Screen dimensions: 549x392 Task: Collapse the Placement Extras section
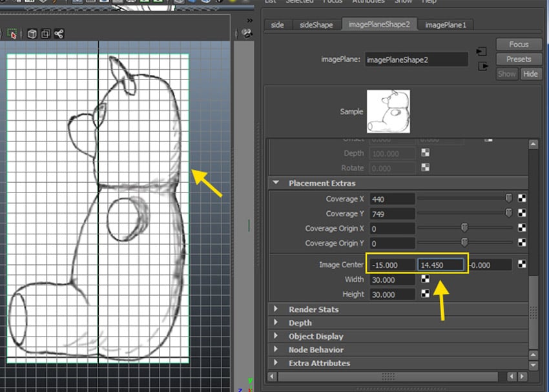[x=276, y=183]
